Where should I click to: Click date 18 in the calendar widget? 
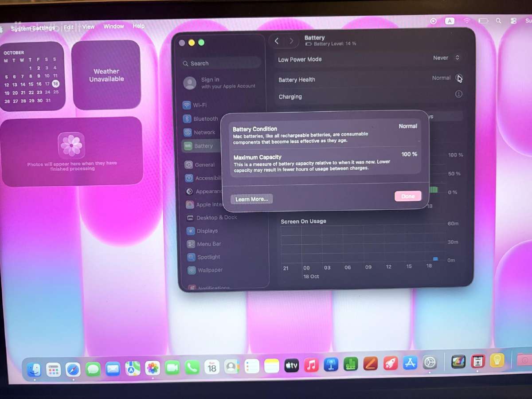coord(55,83)
